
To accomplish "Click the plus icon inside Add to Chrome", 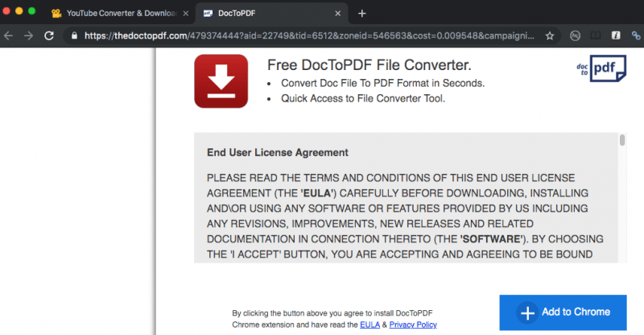I will pos(527,312).
